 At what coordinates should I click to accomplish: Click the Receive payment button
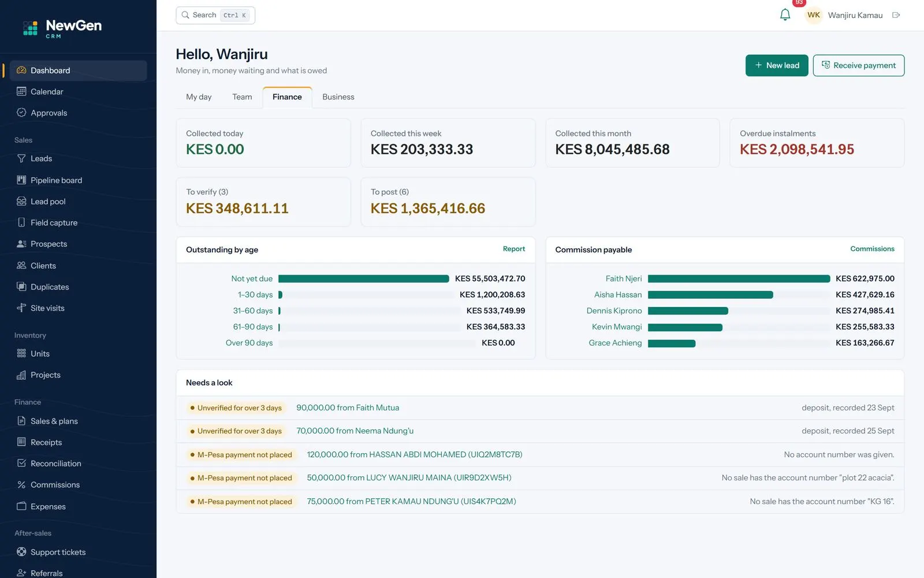click(x=859, y=65)
